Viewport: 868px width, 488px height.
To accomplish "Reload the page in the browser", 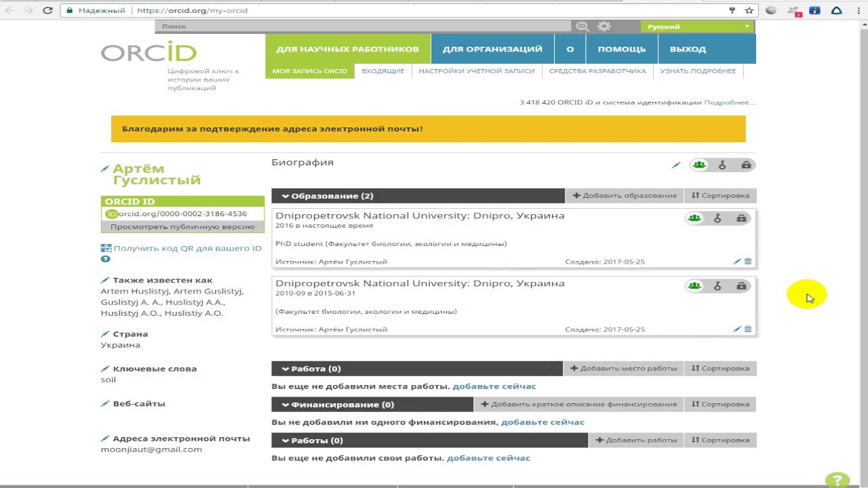I will (x=47, y=10).
